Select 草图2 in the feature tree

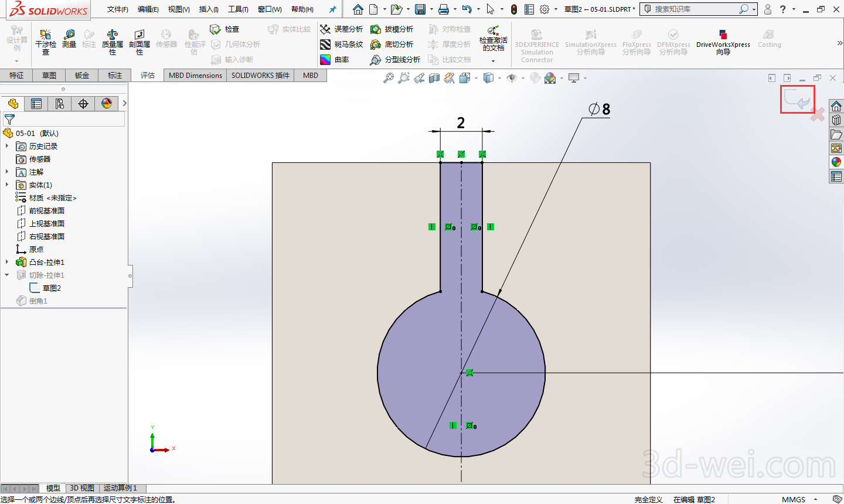point(52,288)
